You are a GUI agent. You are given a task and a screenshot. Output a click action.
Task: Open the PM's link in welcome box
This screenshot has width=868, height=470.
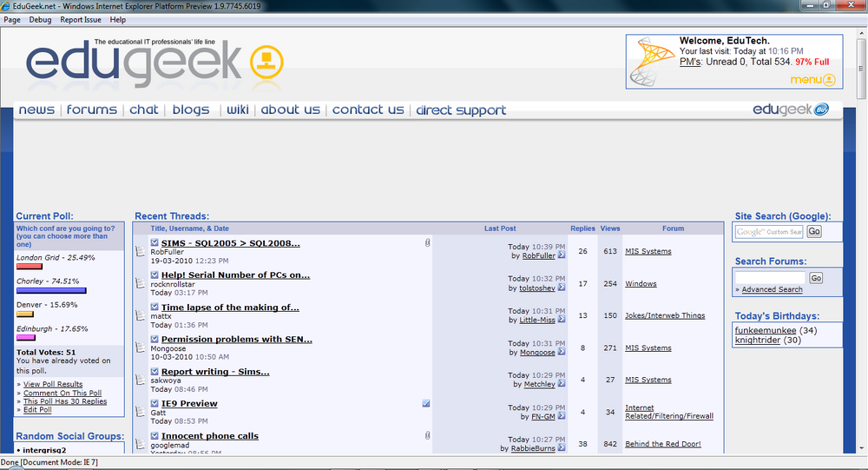[690, 62]
